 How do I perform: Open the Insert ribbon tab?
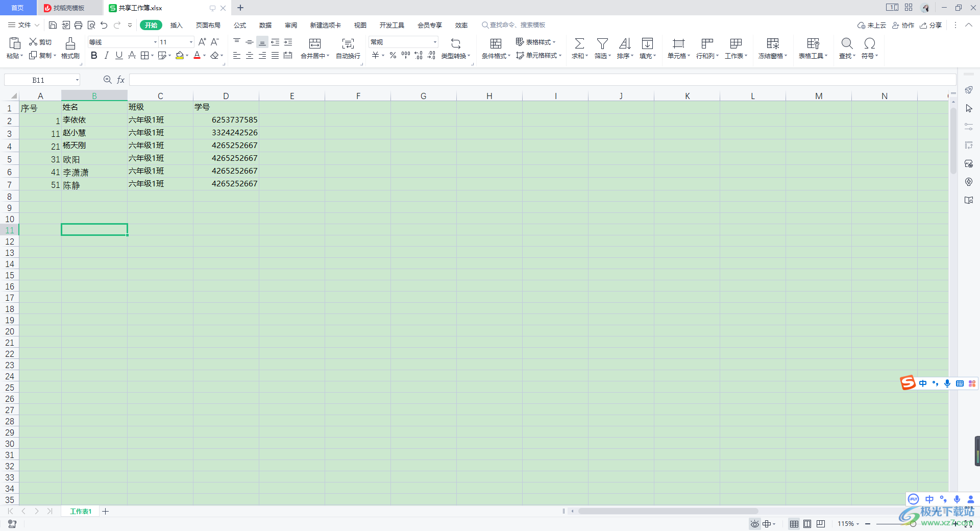pyautogui.click(x=176, y=25)
